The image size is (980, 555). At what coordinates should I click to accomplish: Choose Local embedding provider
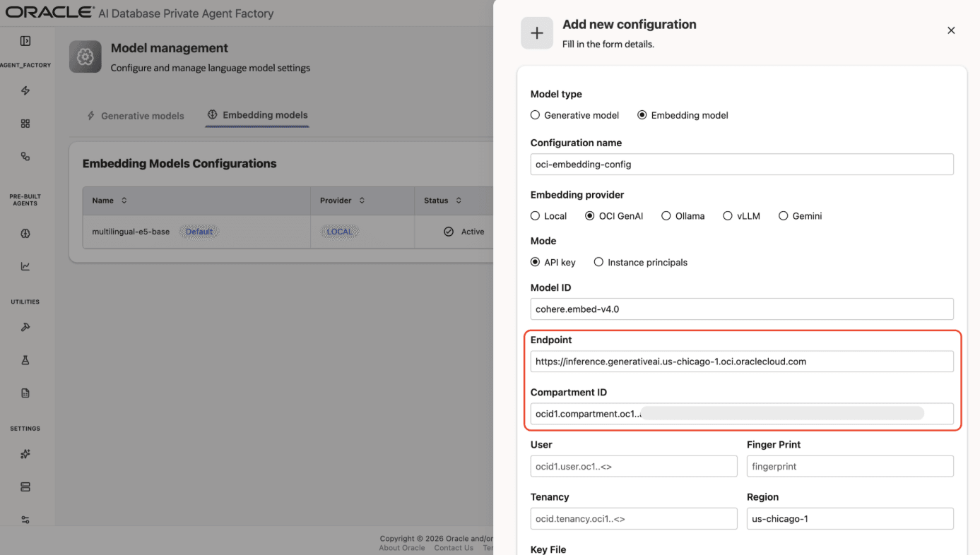point(536,216)
